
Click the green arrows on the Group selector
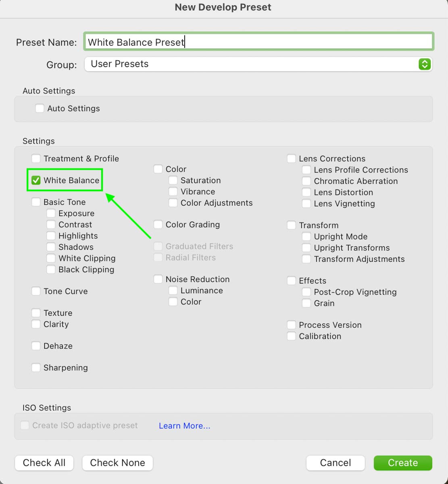tap(425, 64)
